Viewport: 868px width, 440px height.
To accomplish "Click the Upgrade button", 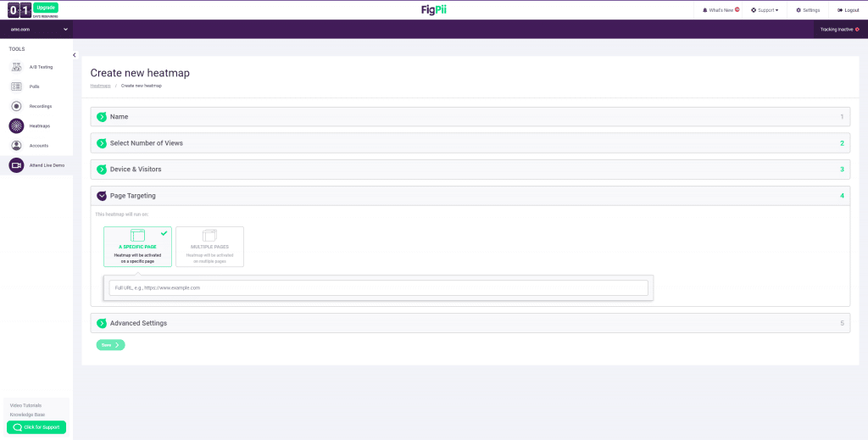I will pos(46,8).
